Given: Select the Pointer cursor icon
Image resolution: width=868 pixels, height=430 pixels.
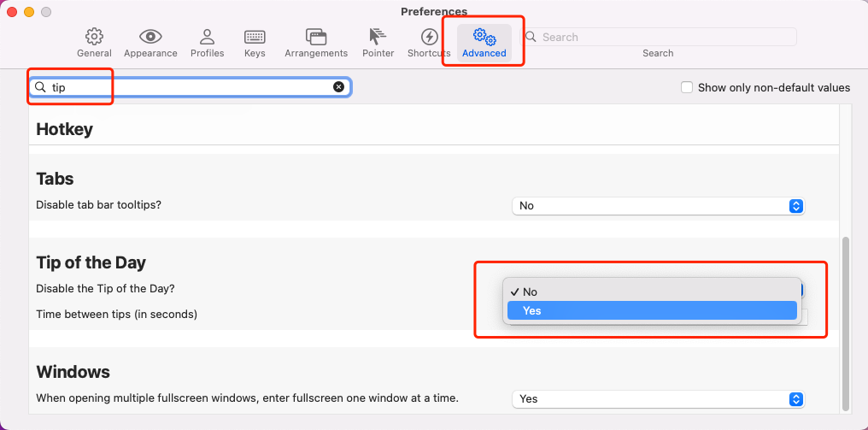Looking at the screenshot, I should click(378, 37).
